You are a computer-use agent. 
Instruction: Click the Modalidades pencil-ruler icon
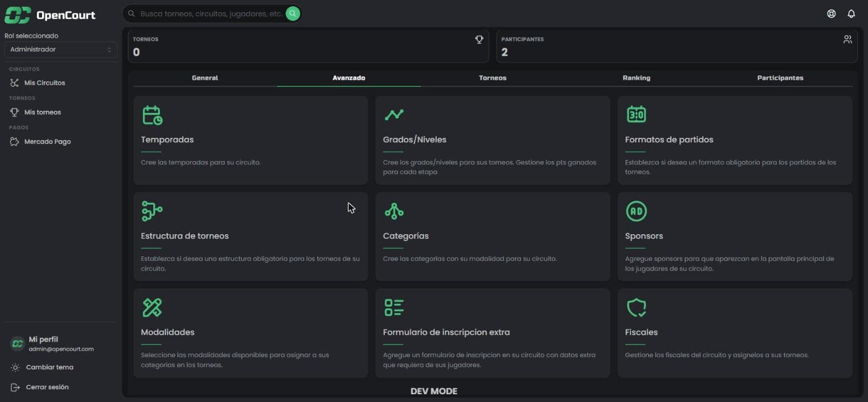(152, 307)
